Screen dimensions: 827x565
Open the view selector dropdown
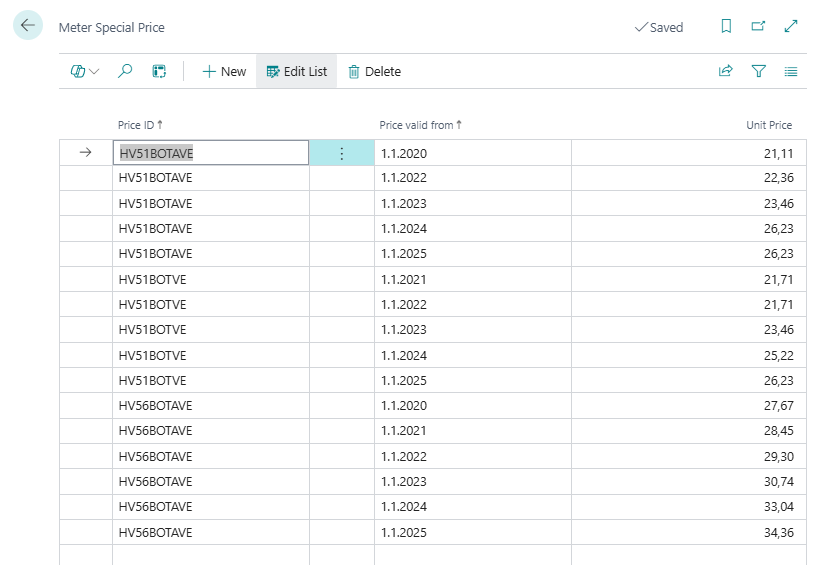click(85, 71)
